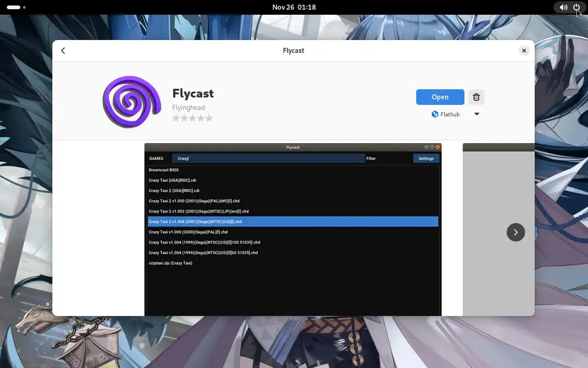This screenshot has height=368, width=588.
Task: Show the next screenshot
Action: pos(515,232)
